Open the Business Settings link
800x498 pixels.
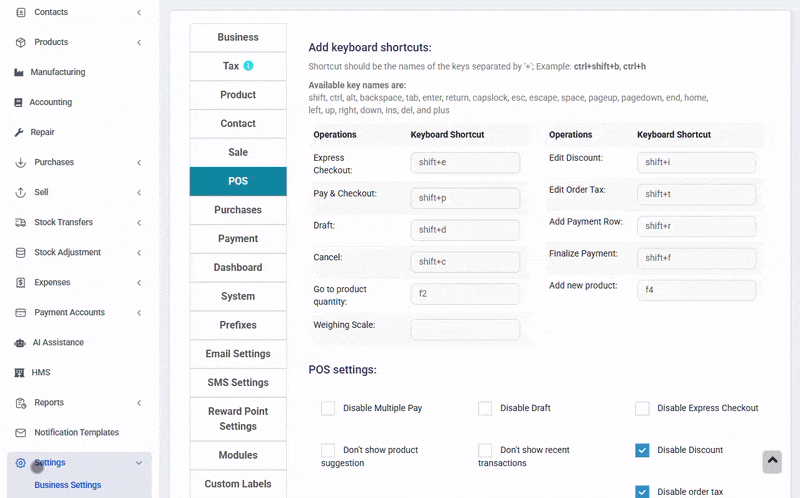pos(68,485)
